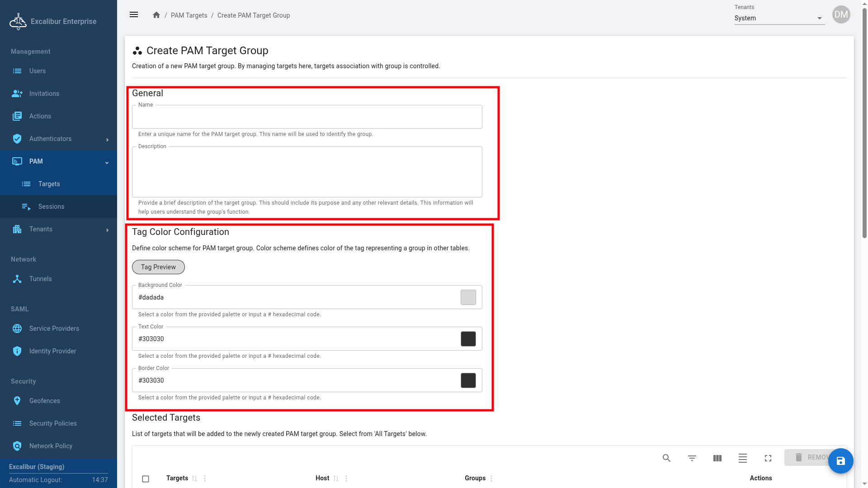The image size is (868, 488).
Task: Click the Background Color swatch
Action: 468,297
